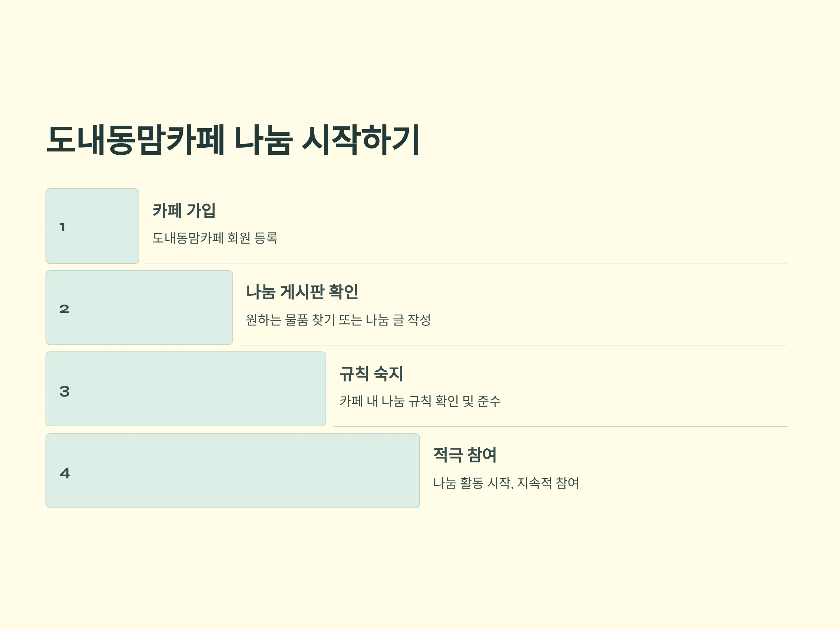Click the 카페 가입 heading
Image resolution: width=840 pixels, height=630 pixels.
click(x=184, y=210)
